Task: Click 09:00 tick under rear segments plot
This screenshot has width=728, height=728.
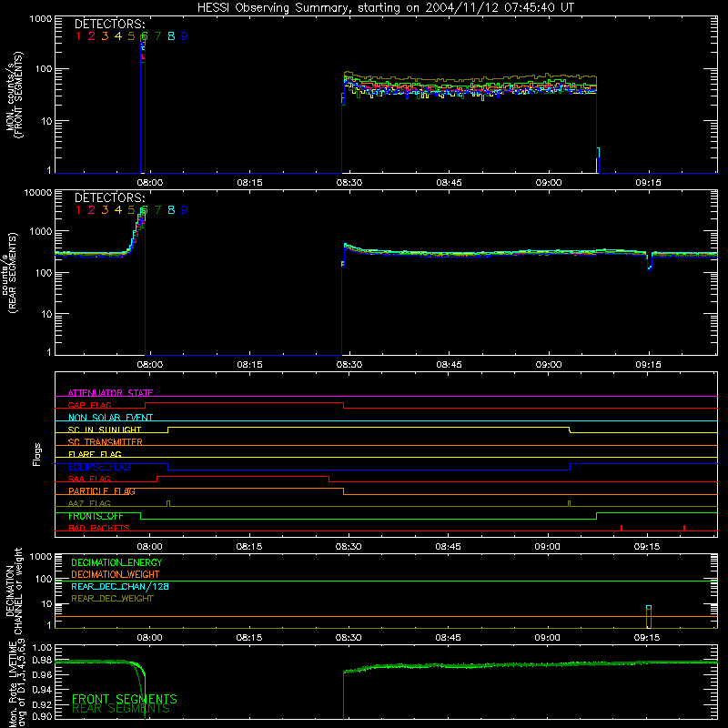Action: coord(549,365)
